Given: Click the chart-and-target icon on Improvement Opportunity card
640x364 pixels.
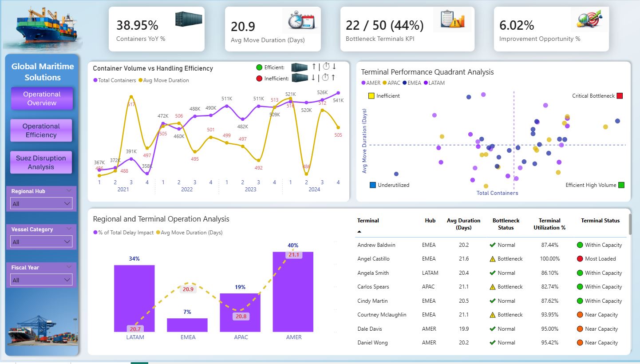Looking at the screenshot, I should [590, 20].
